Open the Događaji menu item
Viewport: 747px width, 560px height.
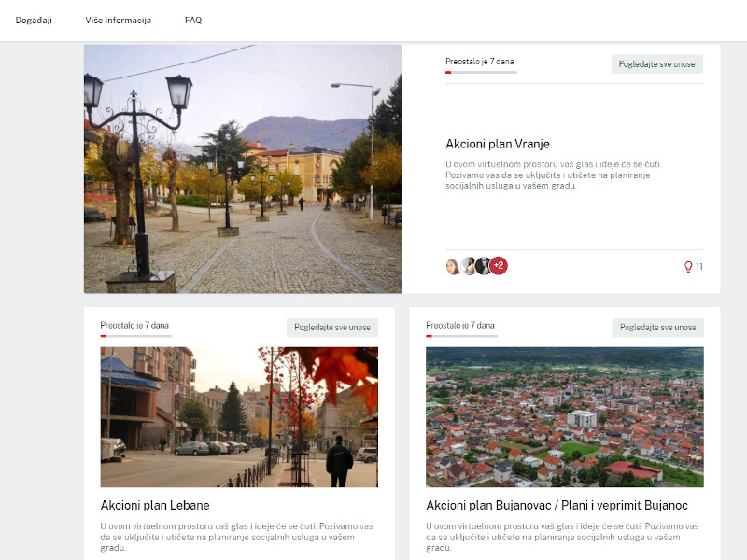(33, 21)
